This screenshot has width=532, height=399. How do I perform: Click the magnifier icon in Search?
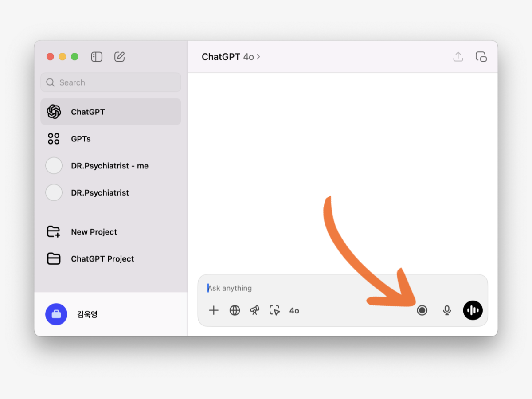click(x=51, y=82)
